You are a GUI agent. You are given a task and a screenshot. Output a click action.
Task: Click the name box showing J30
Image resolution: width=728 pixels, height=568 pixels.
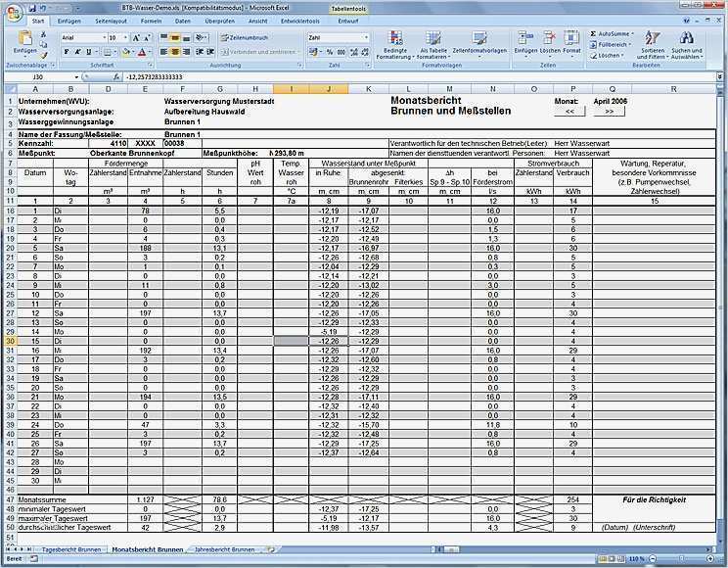click(42, 76)
